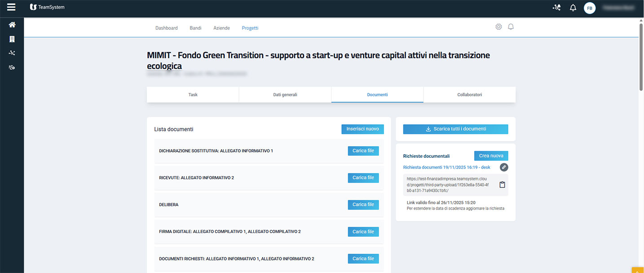This screenshot has width=644, height=273.
Task: Open the FB user avatar
Action: click(589, 8)
